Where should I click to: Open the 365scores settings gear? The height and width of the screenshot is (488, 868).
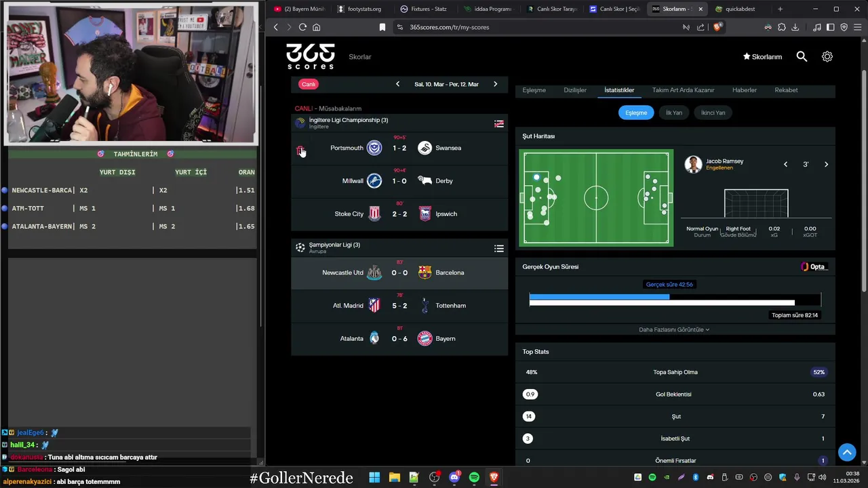[x=827, y=57]
